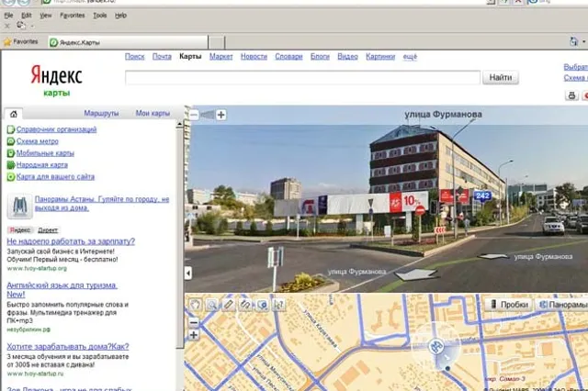This screenshot has height=391, width=588.
Task: Open the home tab icon in sidebar
Action: [14, 114]
